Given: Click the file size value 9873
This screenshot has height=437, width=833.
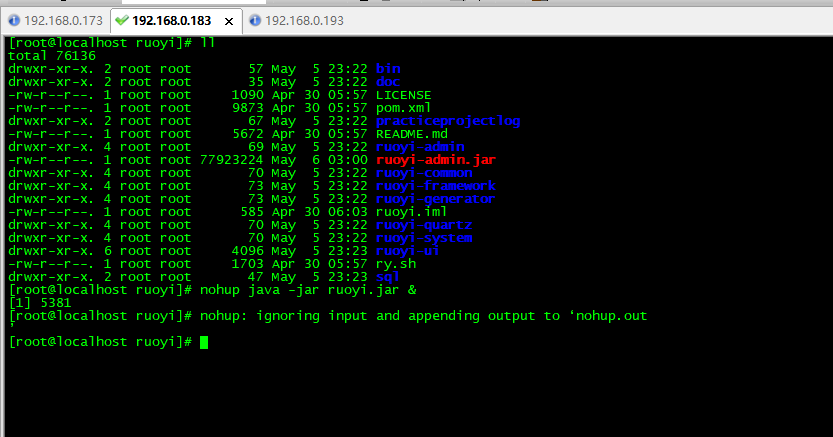Looking at the screenshot, I should 248,108.
